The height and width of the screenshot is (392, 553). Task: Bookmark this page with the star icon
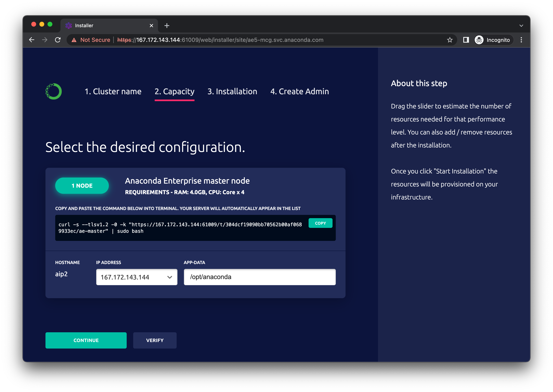pos(449,40)
